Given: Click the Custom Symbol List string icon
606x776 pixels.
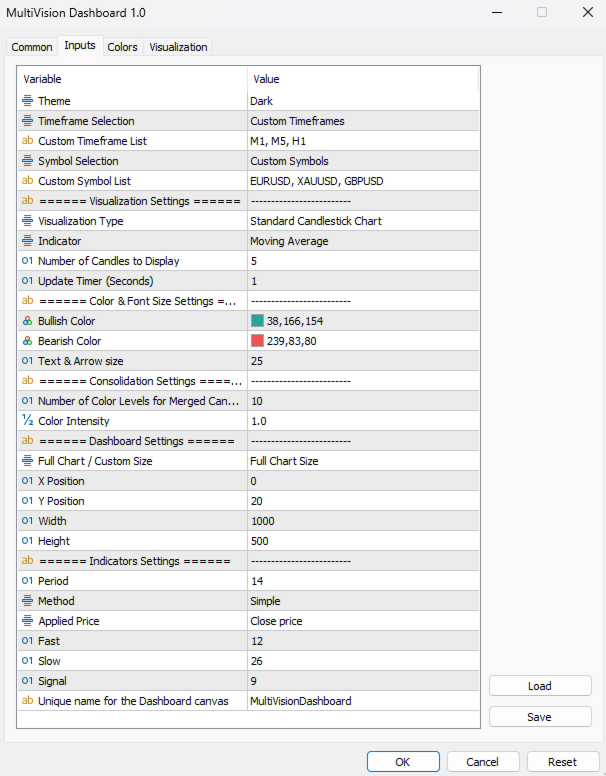Looking at the screenshot, I should (27, 181).
